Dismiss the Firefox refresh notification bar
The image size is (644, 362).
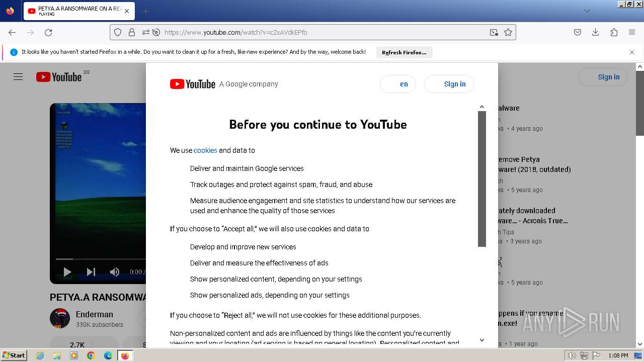click(632, 52)
